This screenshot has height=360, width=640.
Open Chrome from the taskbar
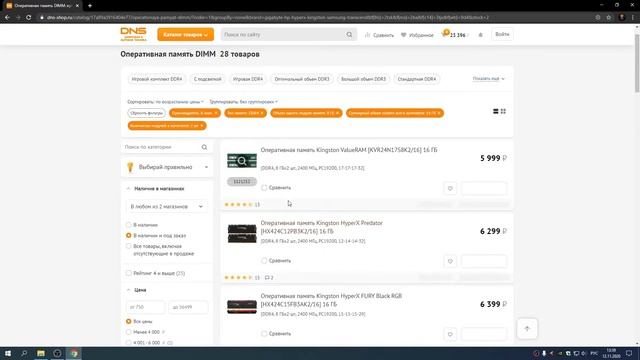click(74, 353)
